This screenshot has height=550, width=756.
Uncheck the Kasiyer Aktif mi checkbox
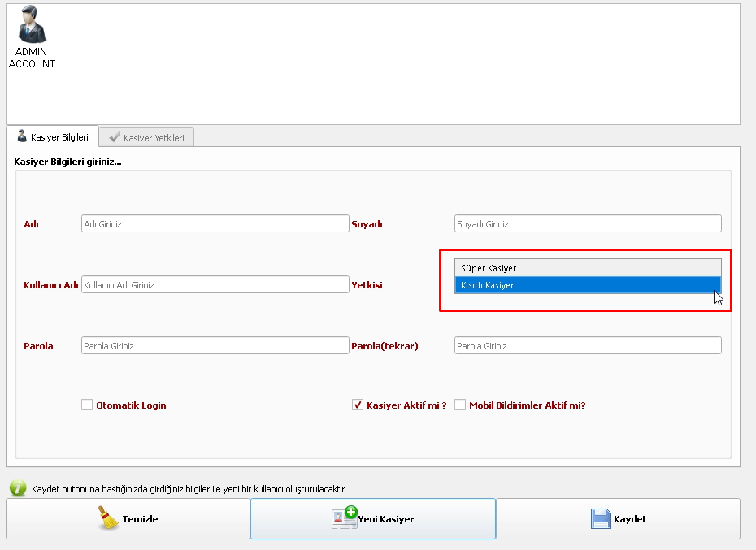coord(358,405)
